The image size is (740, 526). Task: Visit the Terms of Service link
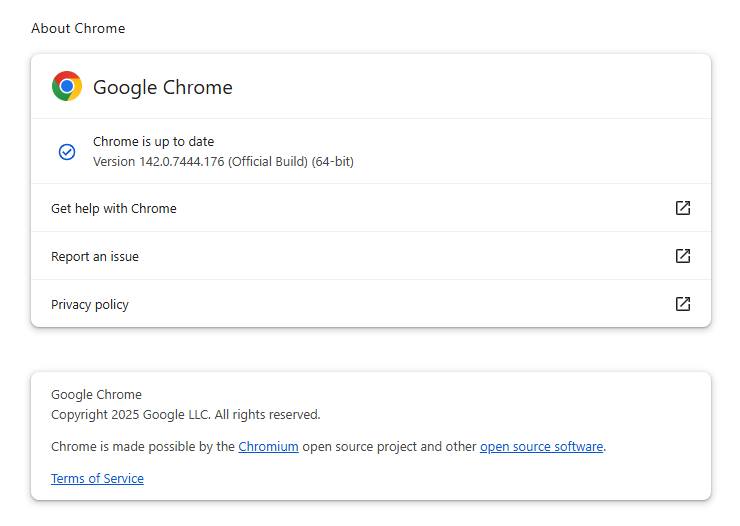(x=97, y=479)
